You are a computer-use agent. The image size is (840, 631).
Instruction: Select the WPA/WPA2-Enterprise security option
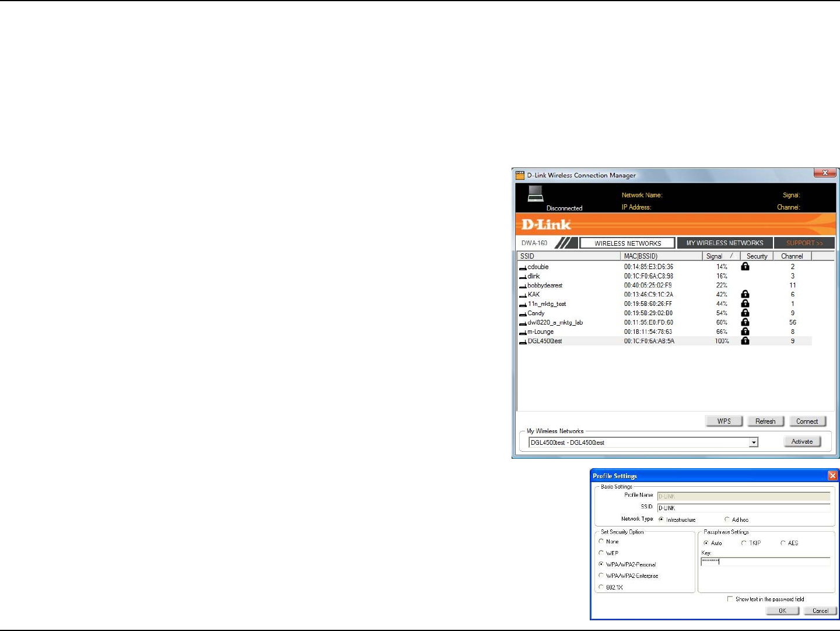pyautogui.click(x=601, y=576)
